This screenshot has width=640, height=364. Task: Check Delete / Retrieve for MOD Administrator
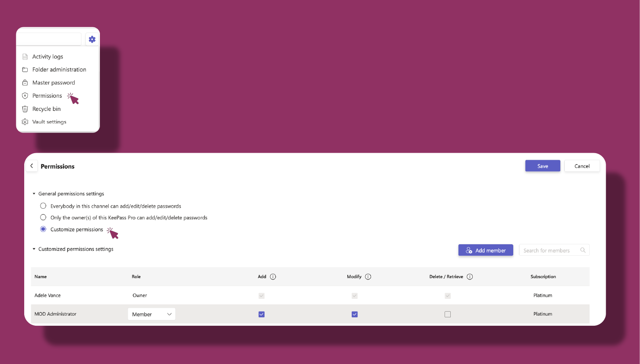pyautogui.click(x=448, y=314)
